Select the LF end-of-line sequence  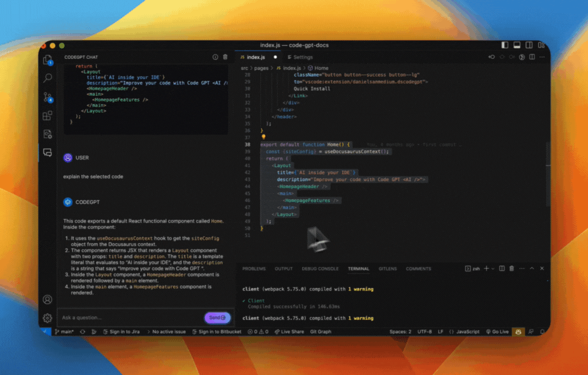(441, 332)
